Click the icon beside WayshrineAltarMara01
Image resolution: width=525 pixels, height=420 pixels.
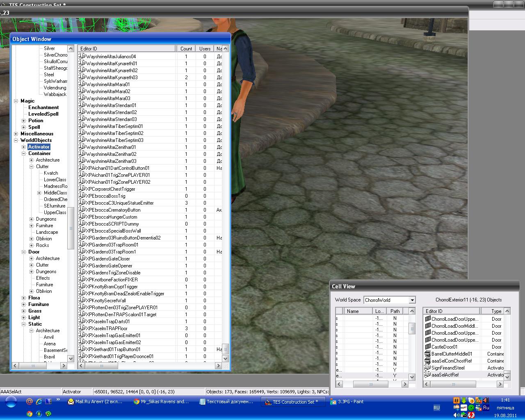tap(82, 84)
